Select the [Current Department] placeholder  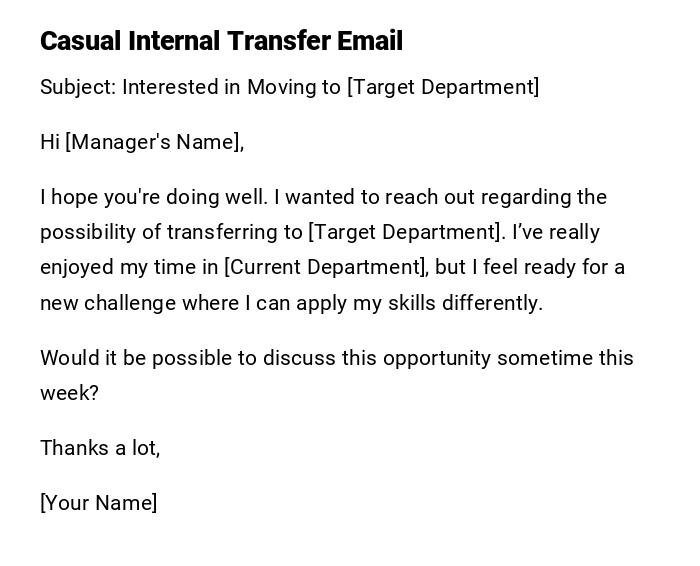[326, 267]
